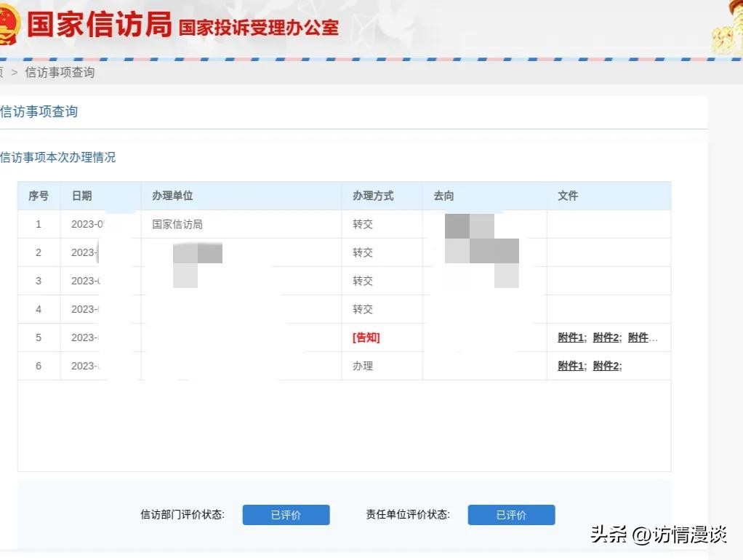Select the 国家信访局 cell in row 1
This screenshot has width=743, height=560.
coord(177,224)
